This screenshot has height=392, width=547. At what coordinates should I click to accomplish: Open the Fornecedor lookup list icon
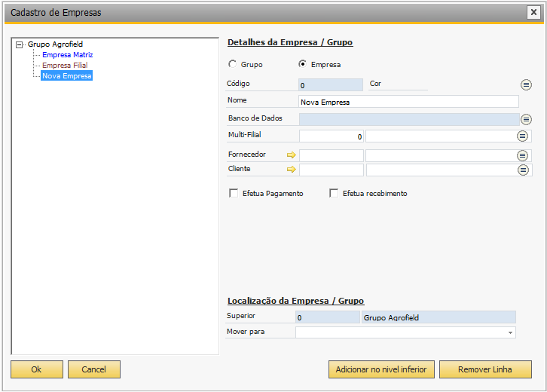click(x=522, y=155)
